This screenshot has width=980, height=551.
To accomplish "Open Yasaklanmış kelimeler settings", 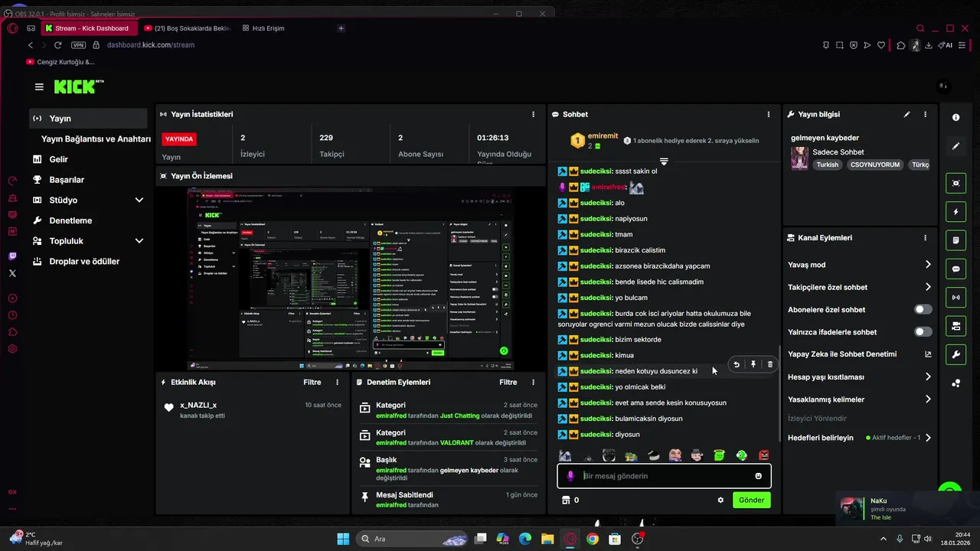I will pyautogui.click(x=859, y=399).
